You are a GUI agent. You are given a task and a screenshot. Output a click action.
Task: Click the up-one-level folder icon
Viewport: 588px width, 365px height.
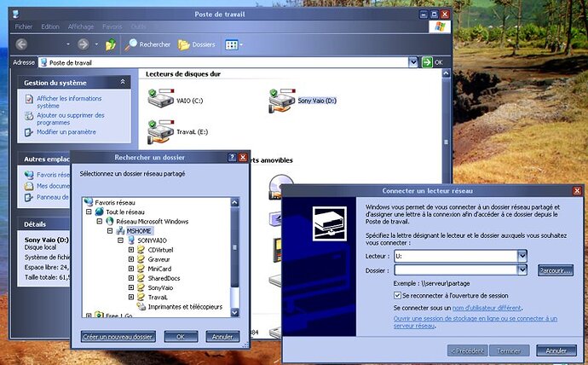point(111,44)
